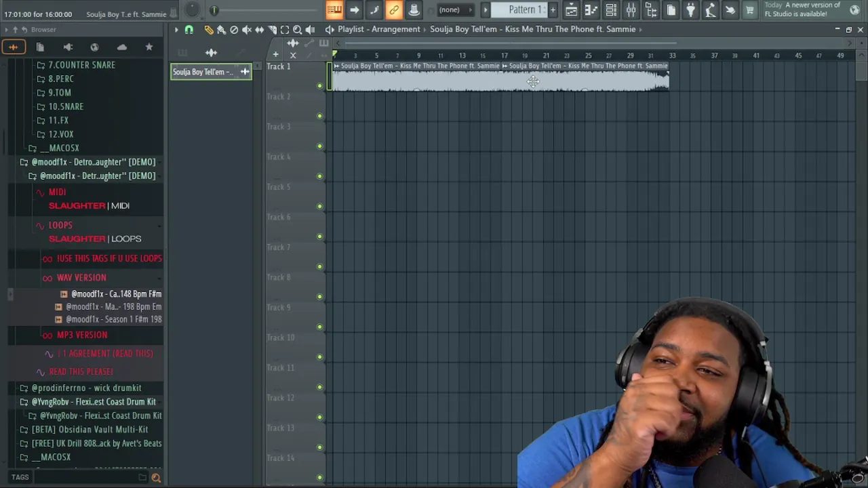This screenshot has height=488, width=868.
Task: Open the Mixer from top toolbar
Action: (x=631, y=9)
